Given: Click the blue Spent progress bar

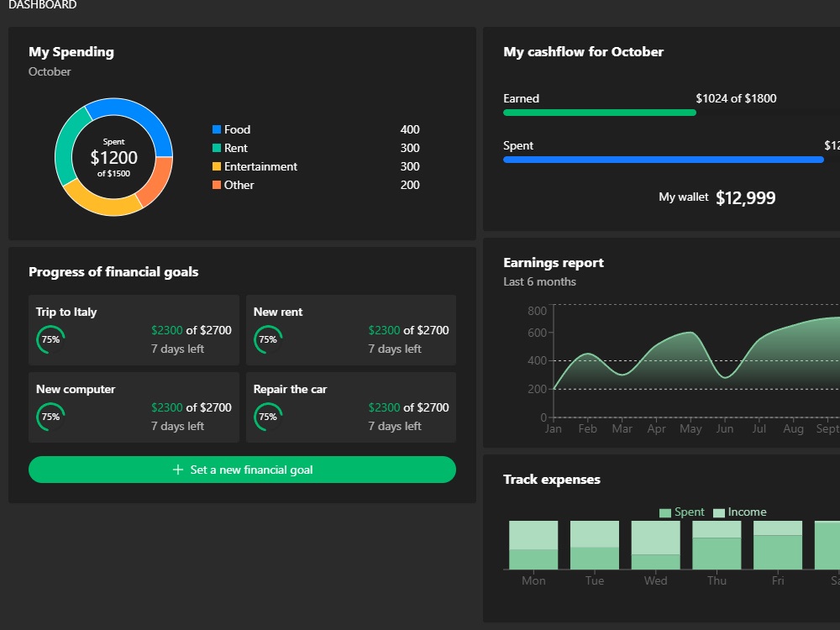Looking at the screenshot, I should (664, 160).
